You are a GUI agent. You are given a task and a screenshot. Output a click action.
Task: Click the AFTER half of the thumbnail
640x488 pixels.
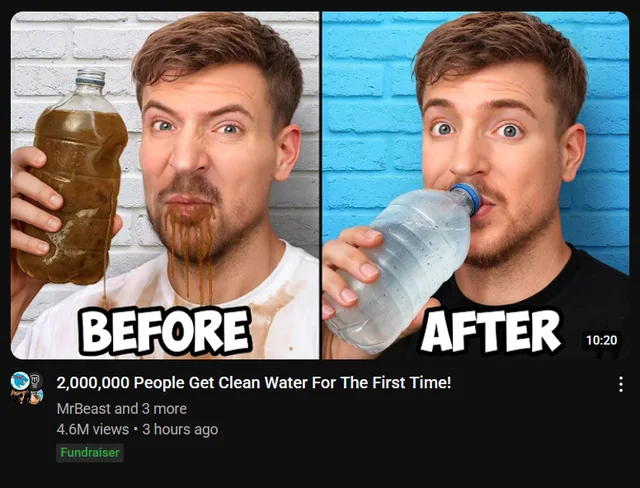click(x=476, y=185)
